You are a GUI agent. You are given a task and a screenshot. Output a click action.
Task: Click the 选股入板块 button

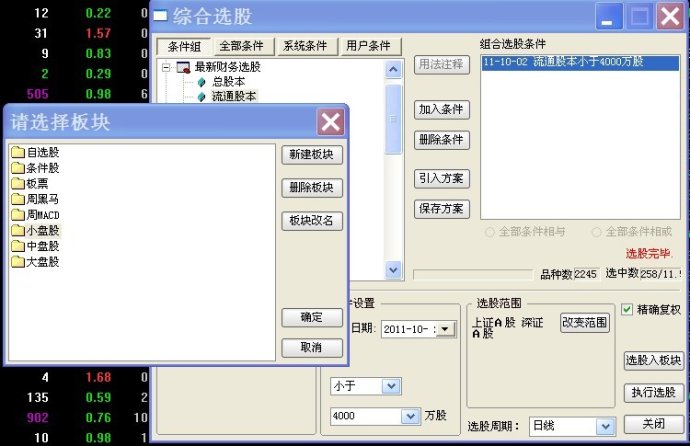[653, 361]
